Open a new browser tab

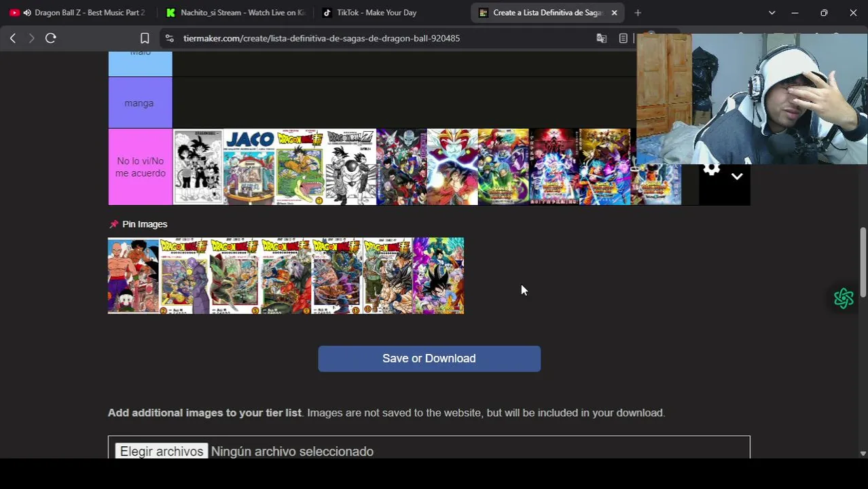click(x=638, y=12)
